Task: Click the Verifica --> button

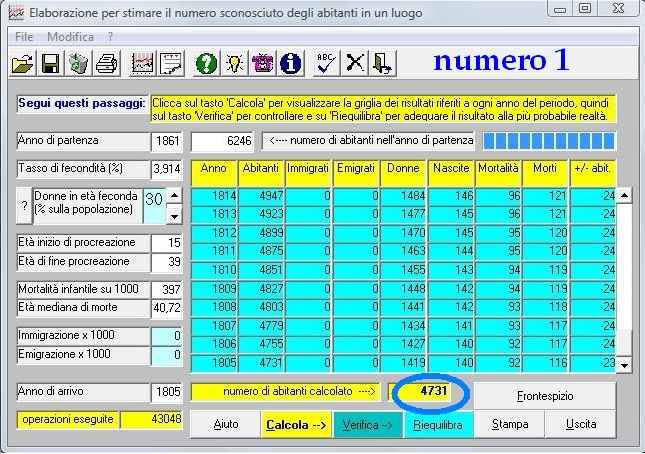Action: (x=367, y=424)
